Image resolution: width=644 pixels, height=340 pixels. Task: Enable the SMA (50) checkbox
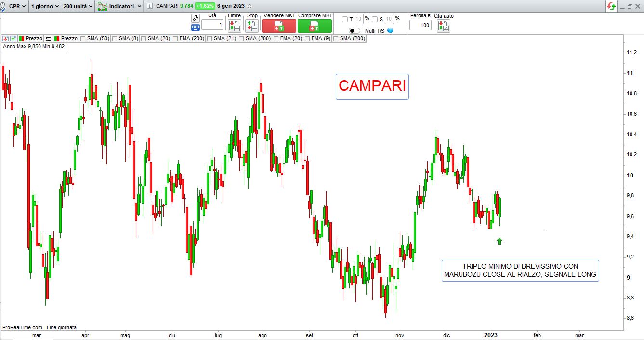pos(83,38)
